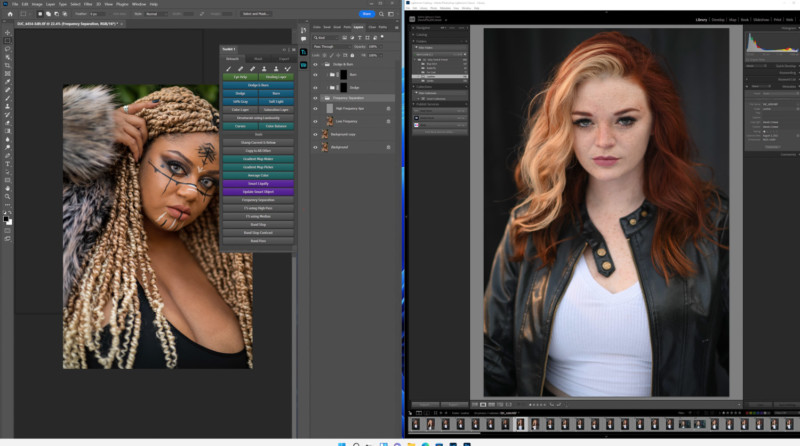Select the highlighted filmstrip thumbnail in Lightroom
Screen dimensions: 800x446
point(520,425)
